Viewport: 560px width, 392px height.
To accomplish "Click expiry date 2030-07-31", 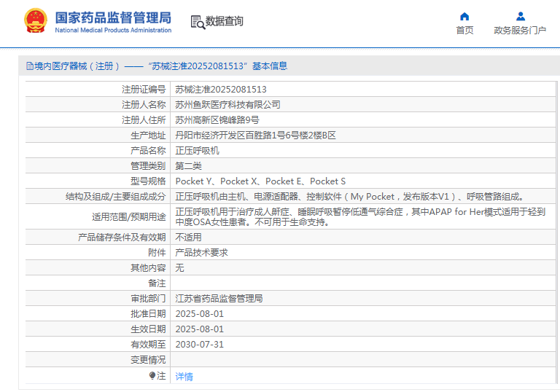I will [x=200, y=345].
